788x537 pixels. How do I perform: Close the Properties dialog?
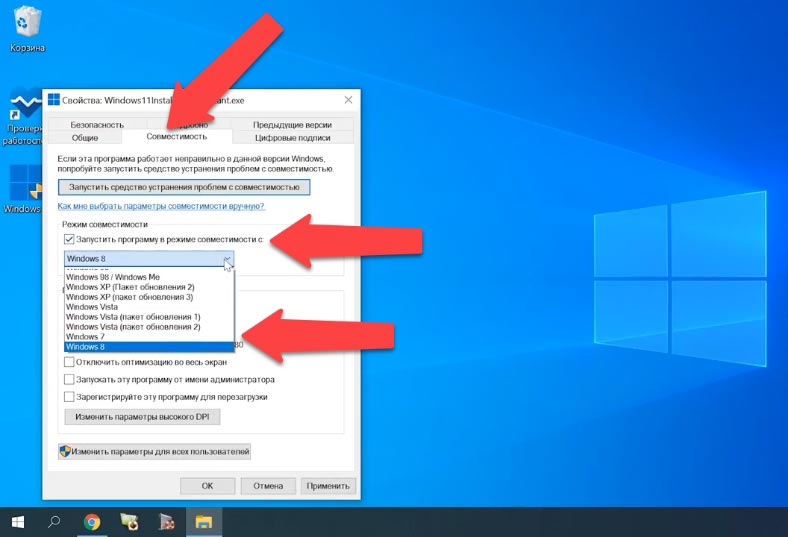(348, 100)
